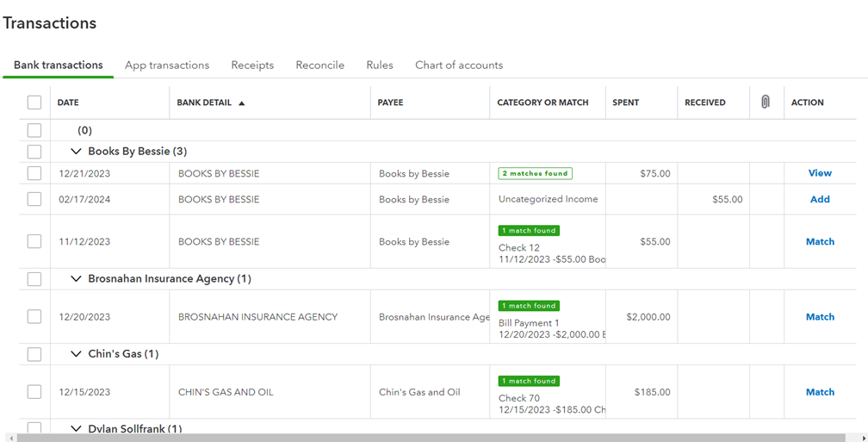
Task: Click Add for the $55.00 Uncategorized Income
Action: (820, 199)
